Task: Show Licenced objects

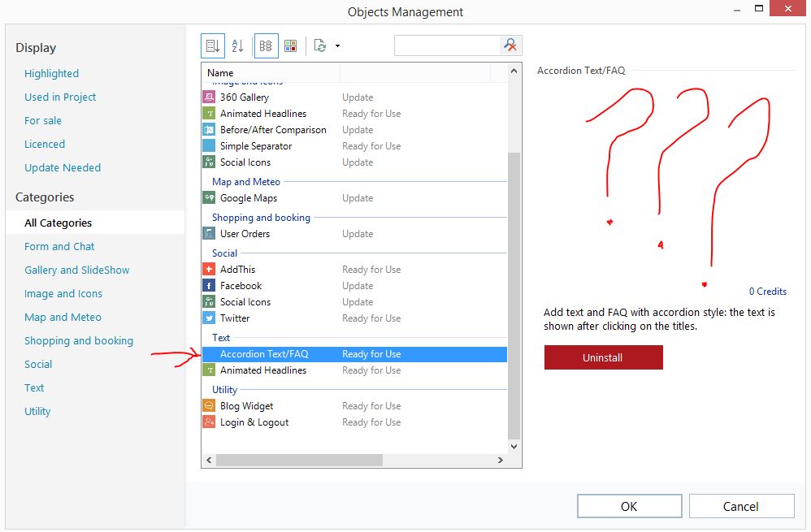Action: point(45,145)
